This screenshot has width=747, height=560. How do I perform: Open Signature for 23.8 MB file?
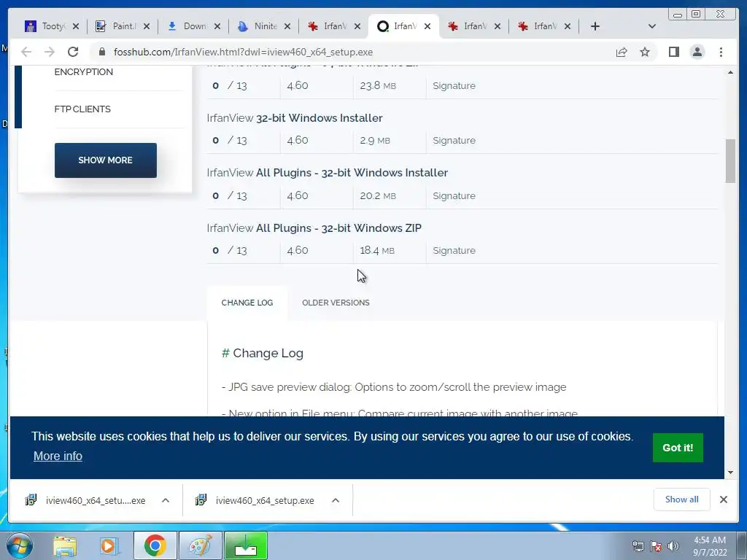tap(454, 86)
